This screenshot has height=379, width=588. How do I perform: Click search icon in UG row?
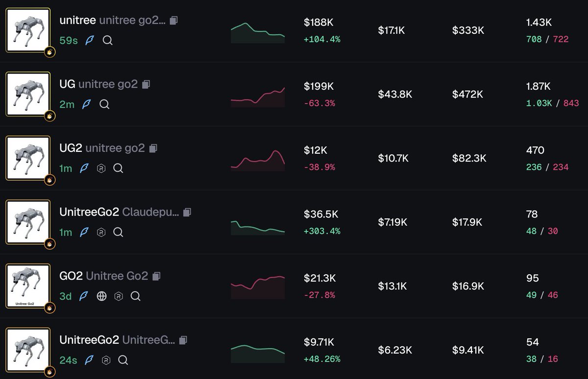(x=104, y=104)
